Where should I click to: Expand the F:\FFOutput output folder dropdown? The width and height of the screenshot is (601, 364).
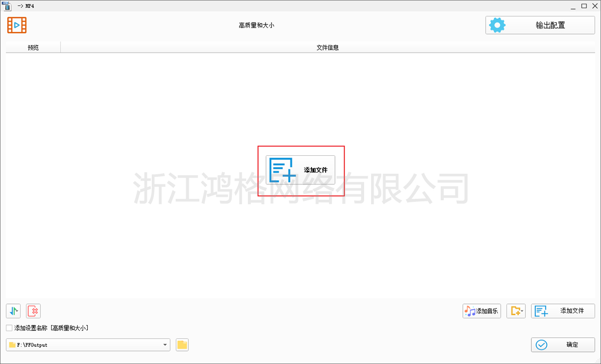coord(166,345)
